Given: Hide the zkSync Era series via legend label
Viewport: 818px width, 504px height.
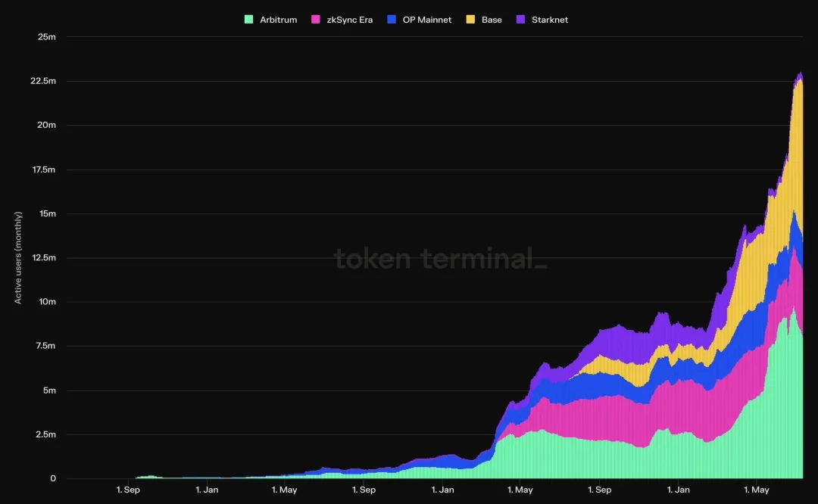Looking at the screenshot, I should pyautogui.click(x=349, y=20).
